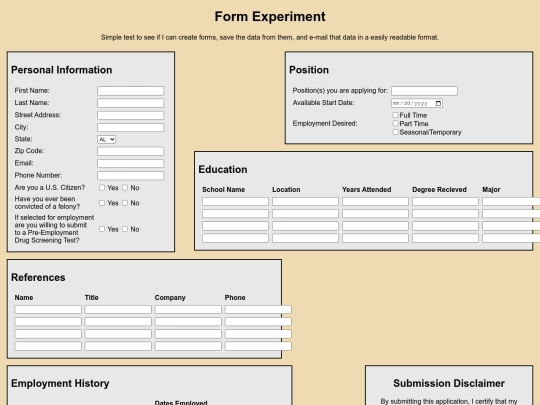
Task: Click the Employment Desired label
Action: coord(325,123)
